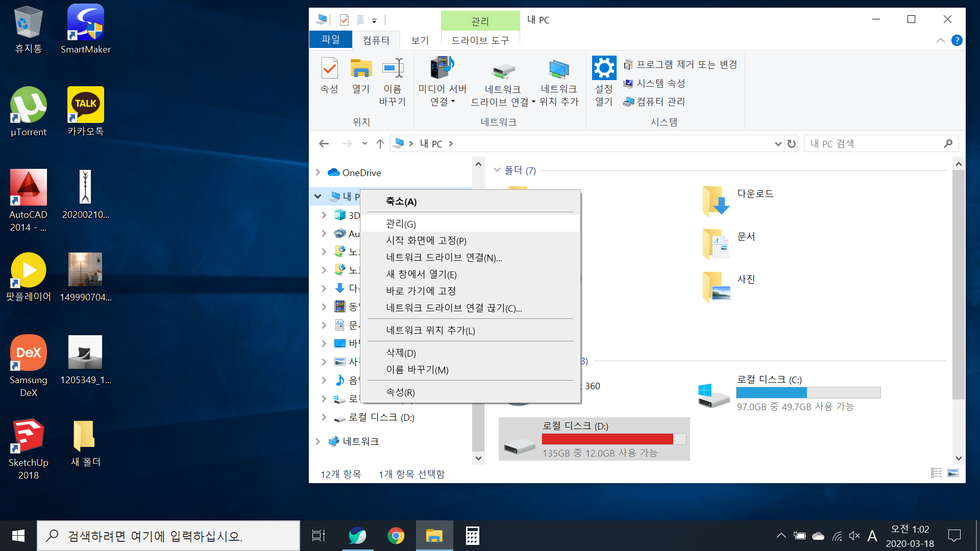Choose 삭제(D) in context menu

(x=470, y=353)
